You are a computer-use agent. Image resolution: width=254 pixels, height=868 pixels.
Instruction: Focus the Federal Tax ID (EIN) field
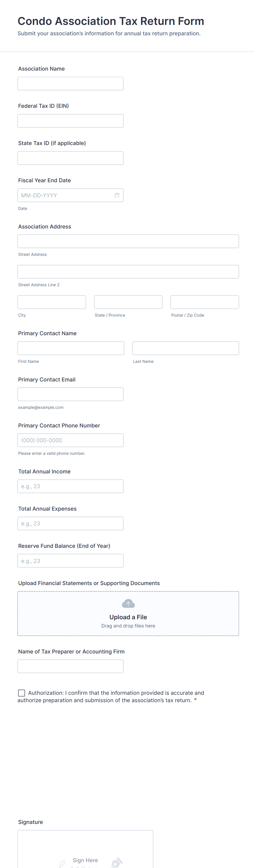pos(70,121)
